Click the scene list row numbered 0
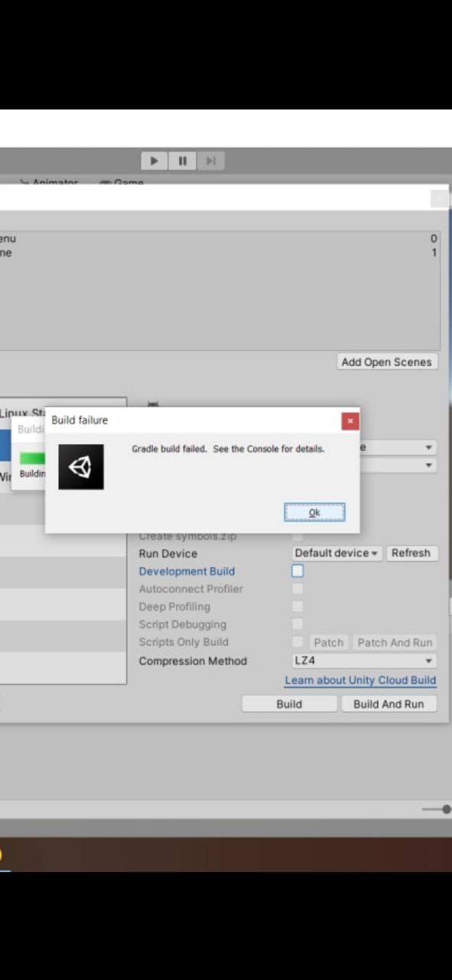452x980 pixels. pos(219,239)
